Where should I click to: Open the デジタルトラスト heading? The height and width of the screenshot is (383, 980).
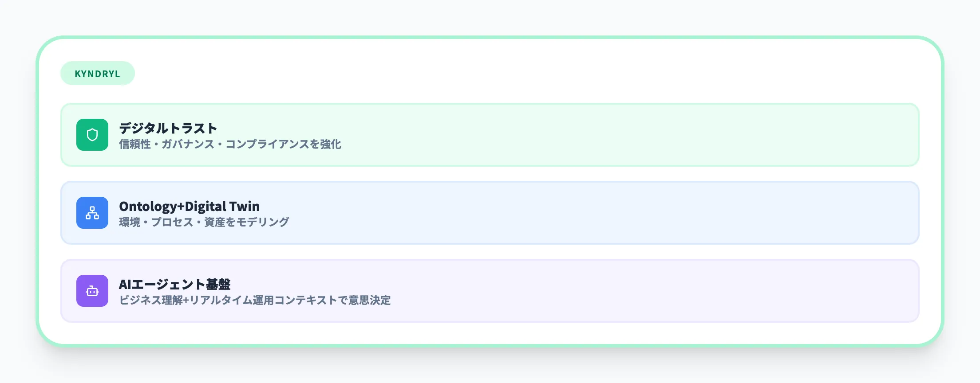[x=168, y=128]
